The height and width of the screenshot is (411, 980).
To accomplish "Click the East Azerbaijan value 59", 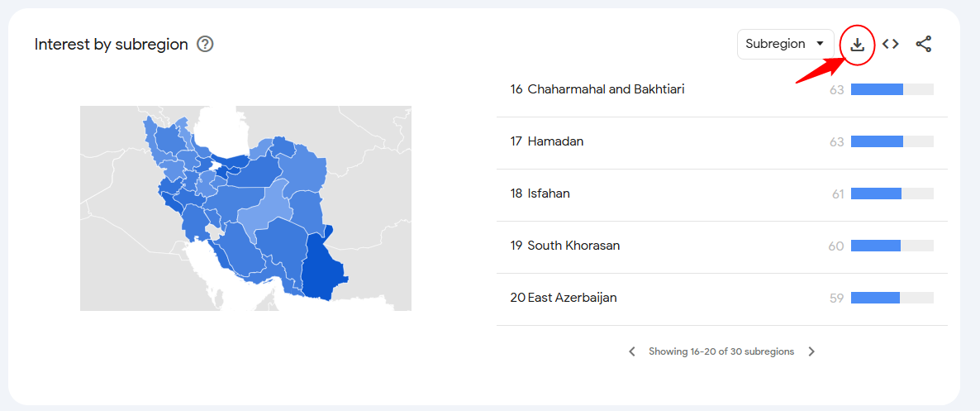I will pos(837,299).
